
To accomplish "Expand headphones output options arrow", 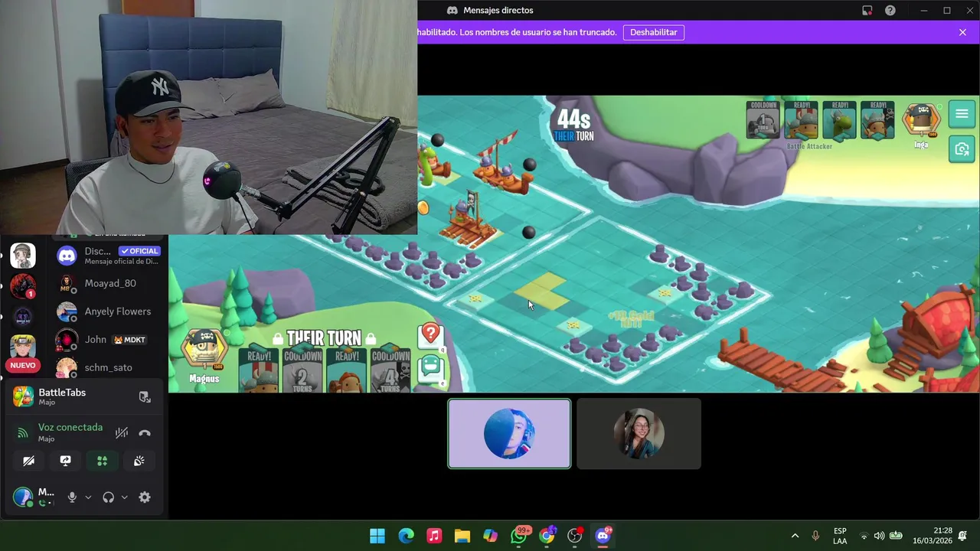I will (124, 497).
